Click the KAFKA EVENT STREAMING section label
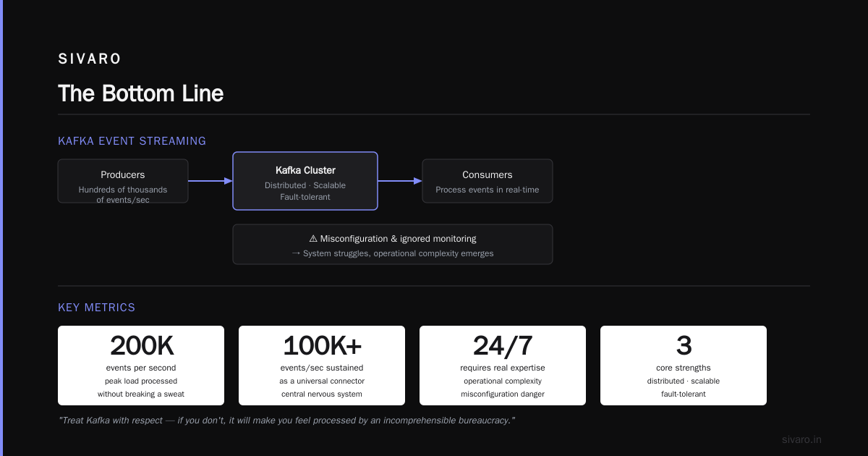The width and height of the screenshot is (868, 456). click(x=132, y=141)
